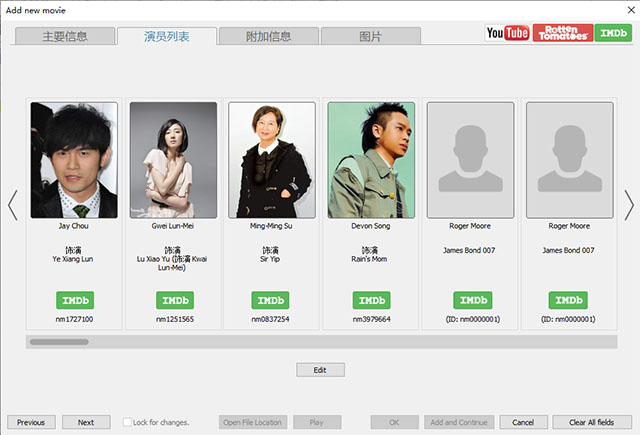The height and width of the screenshot is (435, 640).
Task: Open Devon Song's IMDb badge
Action: tap(371, 300)
